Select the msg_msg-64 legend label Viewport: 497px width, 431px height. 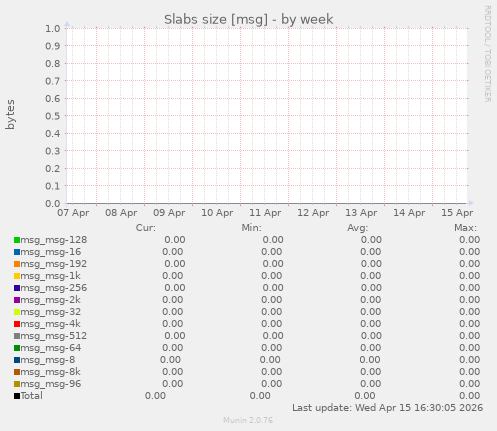(x=51, y=348)
